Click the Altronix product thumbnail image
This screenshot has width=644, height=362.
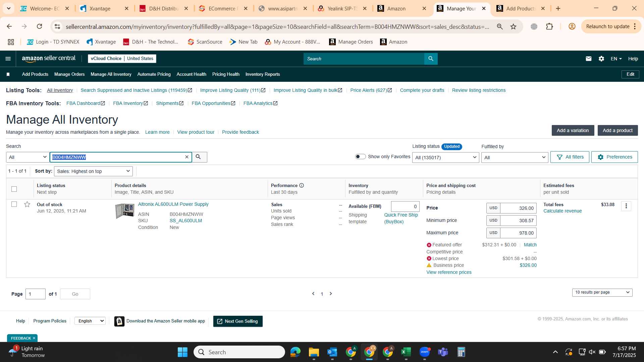click(125, 211)
